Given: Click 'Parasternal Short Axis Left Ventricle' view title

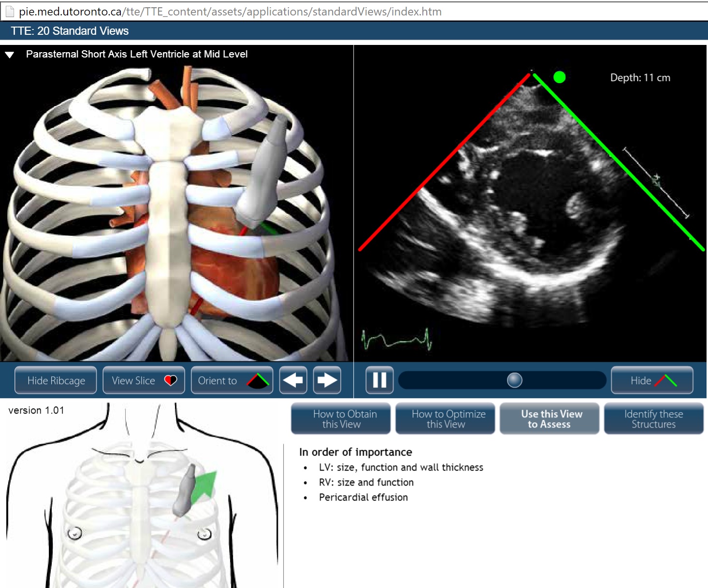Looking at the screenshot, I should coord(137,54).
